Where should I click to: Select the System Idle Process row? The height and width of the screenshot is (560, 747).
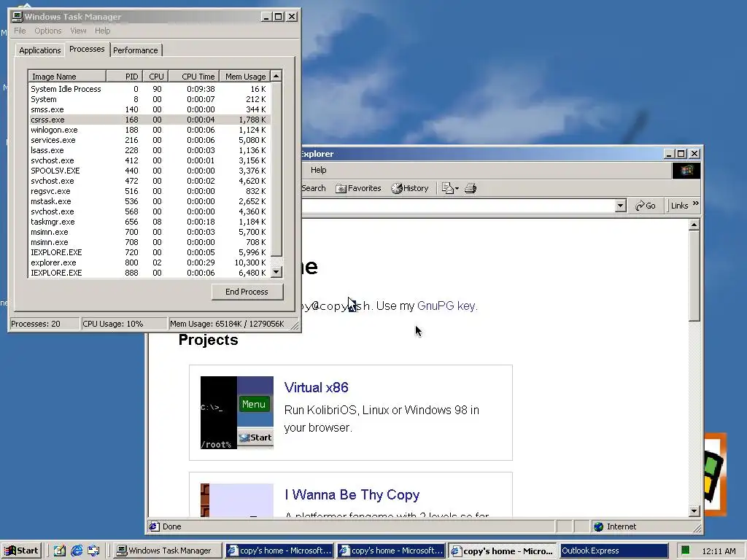[x=150, y=89]
